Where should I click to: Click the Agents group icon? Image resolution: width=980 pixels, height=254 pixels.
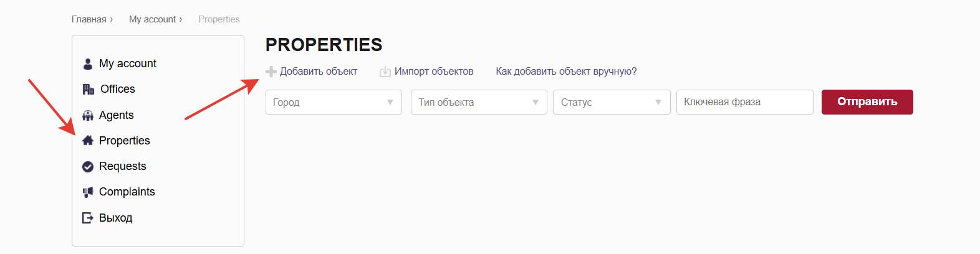(88, 116)
